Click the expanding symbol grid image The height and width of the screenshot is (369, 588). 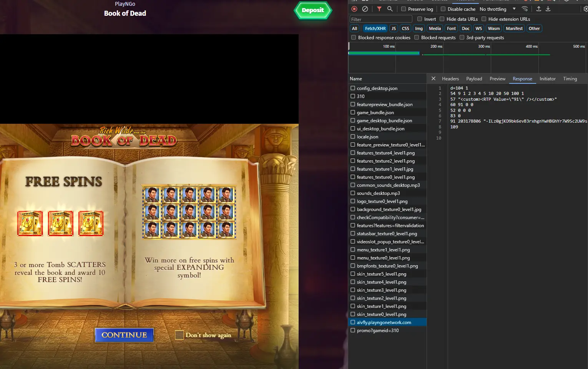coord(189,212)
